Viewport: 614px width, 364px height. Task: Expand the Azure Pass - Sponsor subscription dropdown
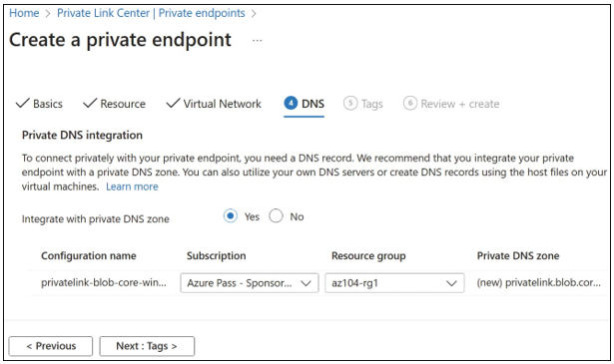pos(250,282)
